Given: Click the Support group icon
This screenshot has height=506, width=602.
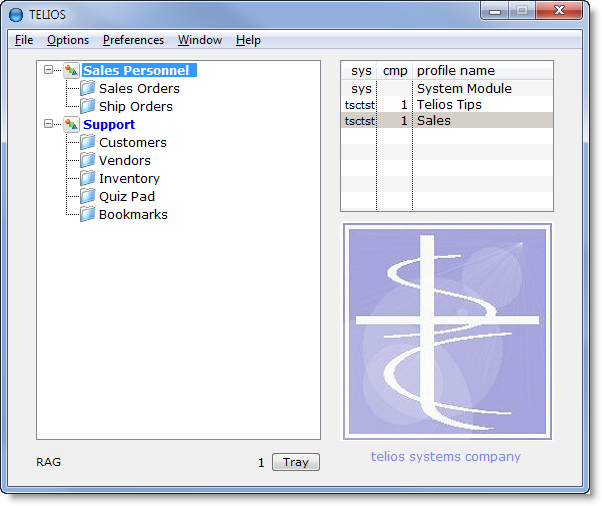Looking at the screenshot, I should (x=71, y=125).
